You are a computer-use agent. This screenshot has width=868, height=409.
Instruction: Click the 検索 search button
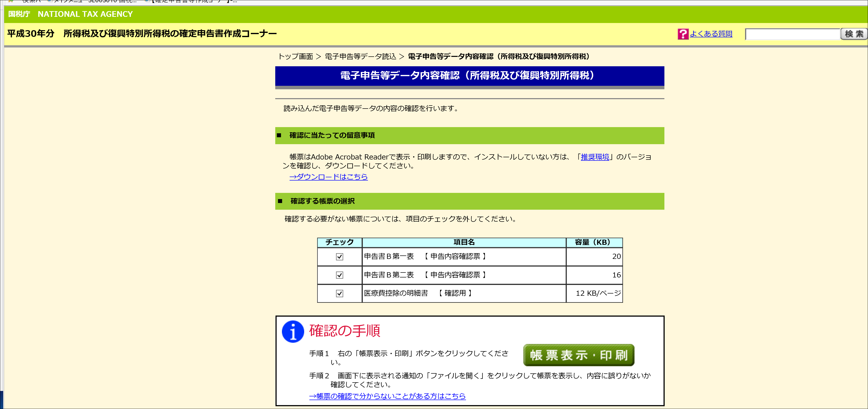coord(853,34)
